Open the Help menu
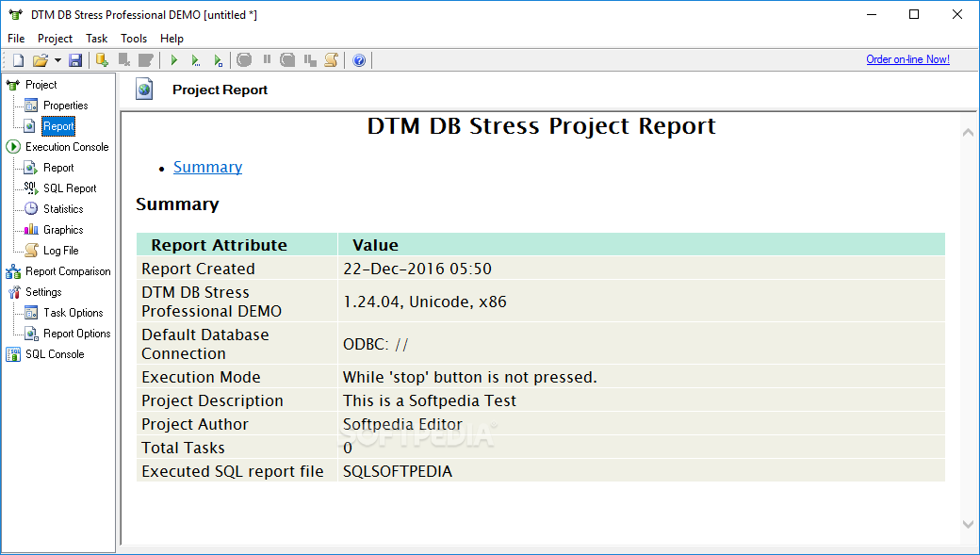Image resolution: width=980 pixels, height=555 pixels. pyautogui.click(x=171, y=38)
